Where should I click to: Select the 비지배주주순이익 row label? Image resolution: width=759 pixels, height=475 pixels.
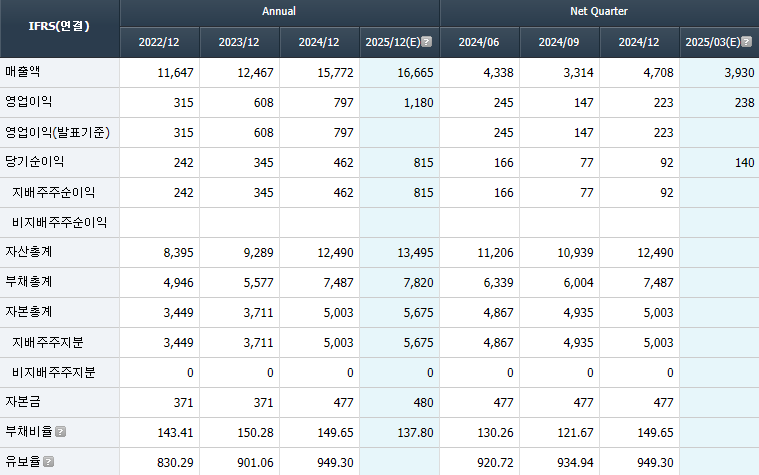point(59,222)
